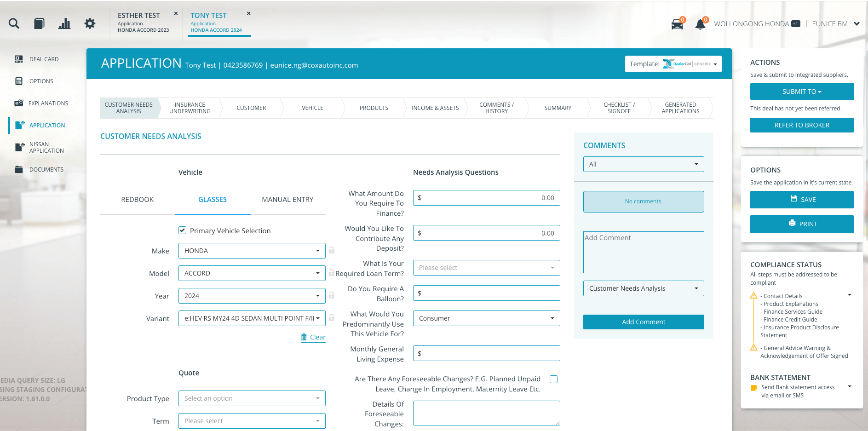This screenshot has height=431, width=868.
Task: Switch to Customer step
Action: click(x=251, y=108)
